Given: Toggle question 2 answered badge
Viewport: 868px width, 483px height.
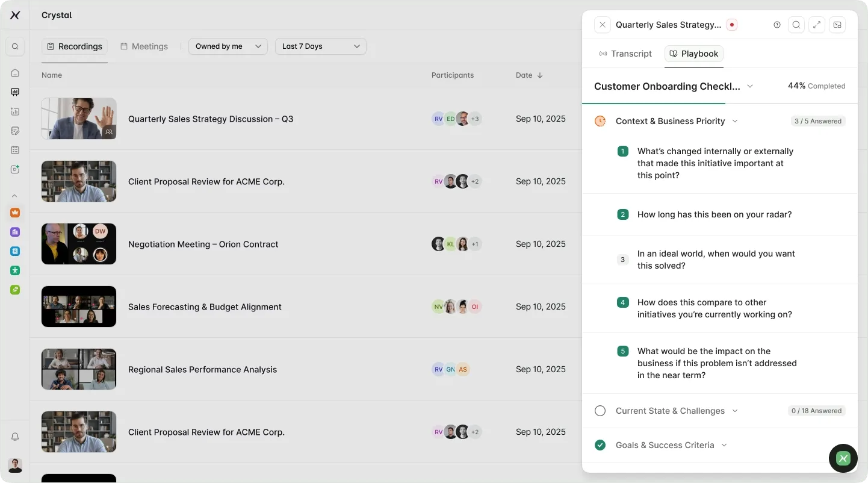Looking at the screenshot, I should (x=623, y=214).
